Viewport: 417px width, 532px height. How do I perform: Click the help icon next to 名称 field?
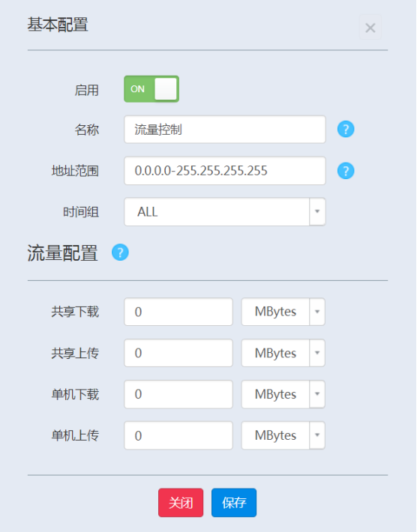[346, 130]
